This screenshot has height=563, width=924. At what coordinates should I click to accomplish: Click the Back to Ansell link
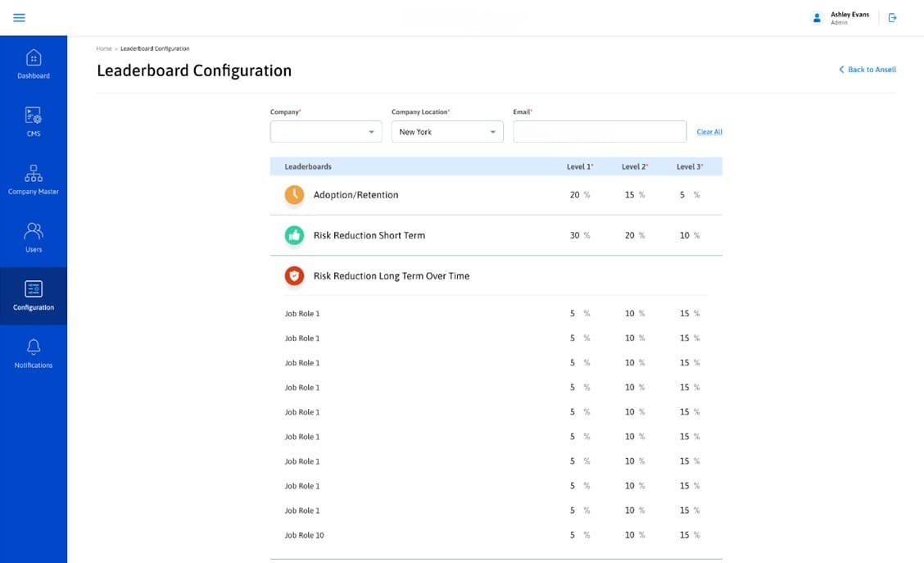coord(867,70)
